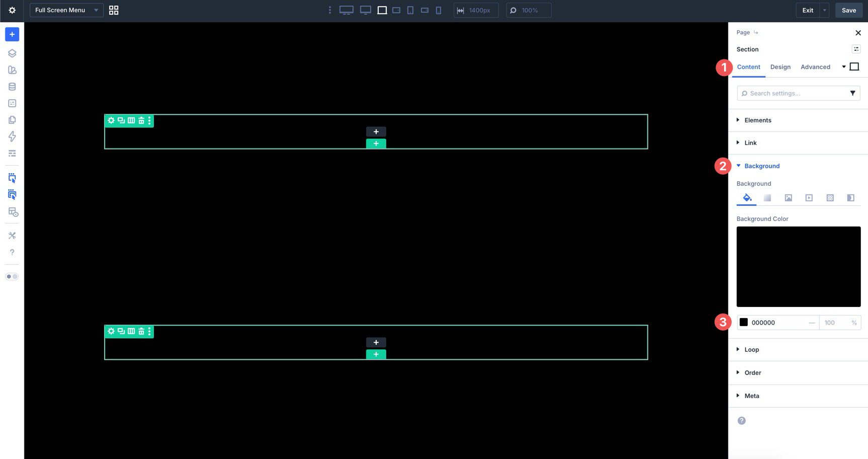This screenshot has height=459, width=868.
Task: Duplicate the lower row
Action: click(121, 331)
